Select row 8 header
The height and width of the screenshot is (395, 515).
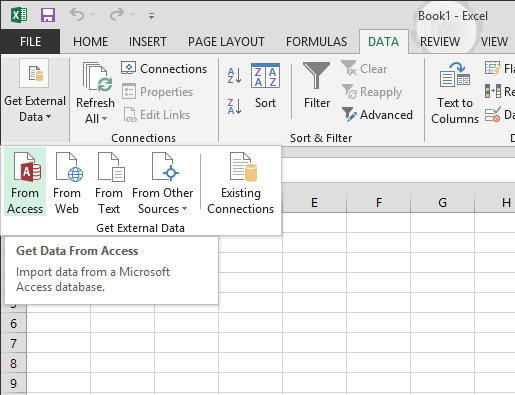point(13,363)
